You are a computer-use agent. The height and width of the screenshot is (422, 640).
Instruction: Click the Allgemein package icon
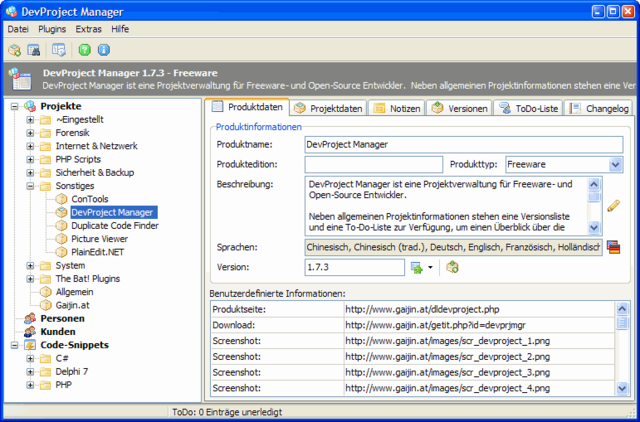[x=46, y=292]
